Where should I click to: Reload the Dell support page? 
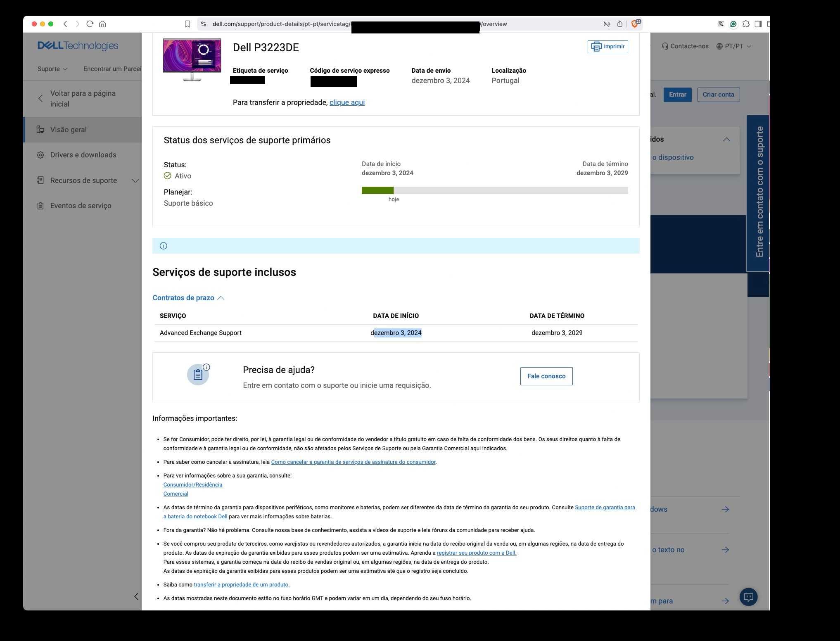tap(90, 24)
